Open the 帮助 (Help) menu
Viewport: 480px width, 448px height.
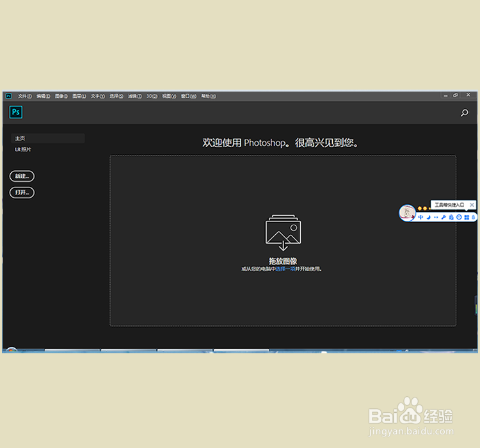[x=209, y=96]
